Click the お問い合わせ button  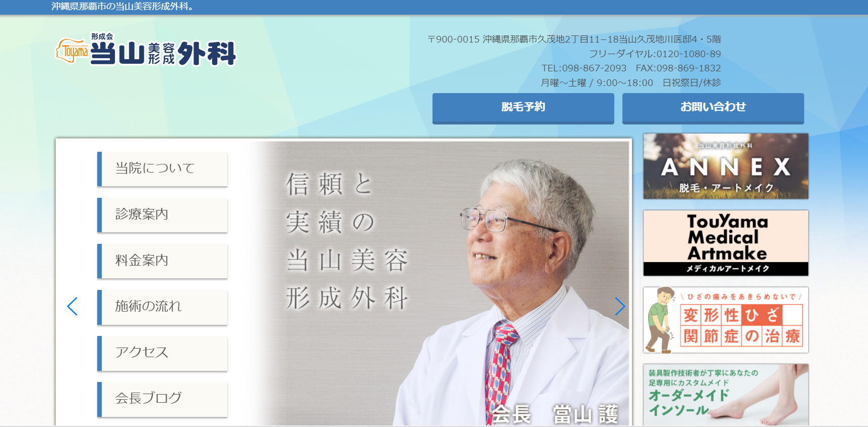pos(713,107)
